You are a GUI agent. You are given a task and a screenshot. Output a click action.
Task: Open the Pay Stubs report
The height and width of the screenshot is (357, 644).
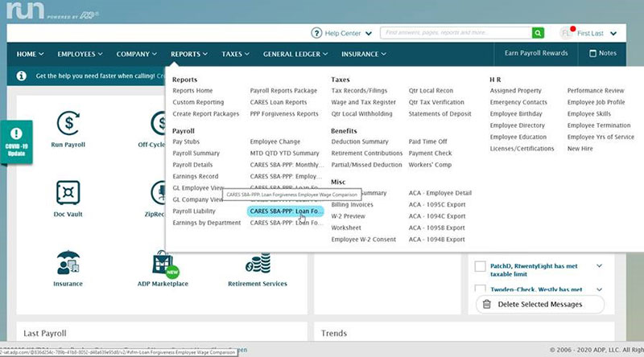point(186,142)
